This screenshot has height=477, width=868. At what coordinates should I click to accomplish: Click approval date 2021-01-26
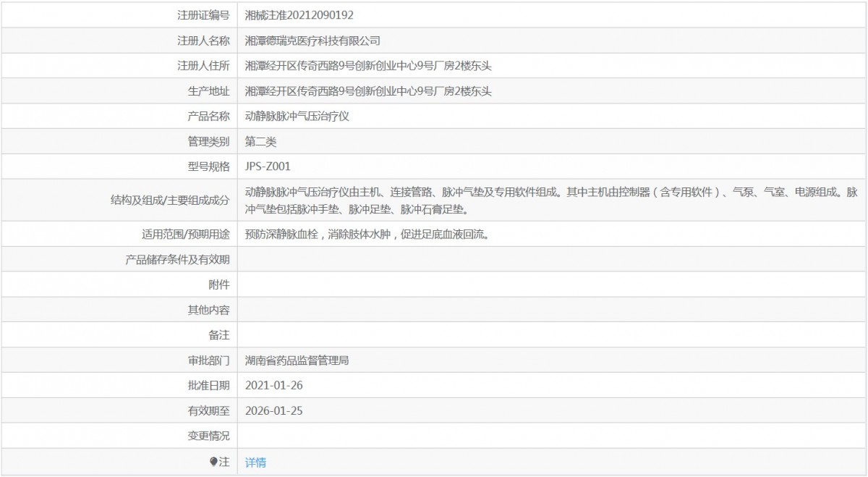(274, 385)
